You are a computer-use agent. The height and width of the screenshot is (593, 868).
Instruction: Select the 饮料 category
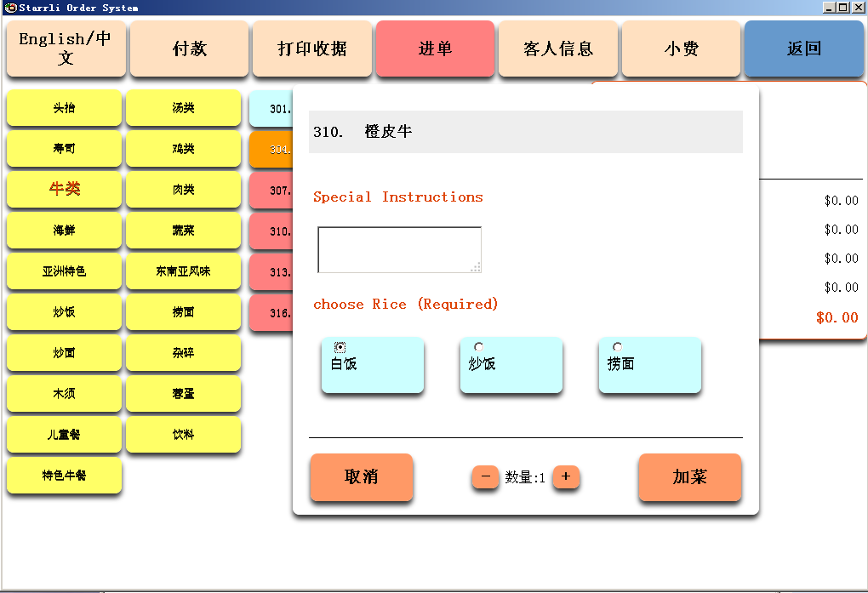[183, 435]
